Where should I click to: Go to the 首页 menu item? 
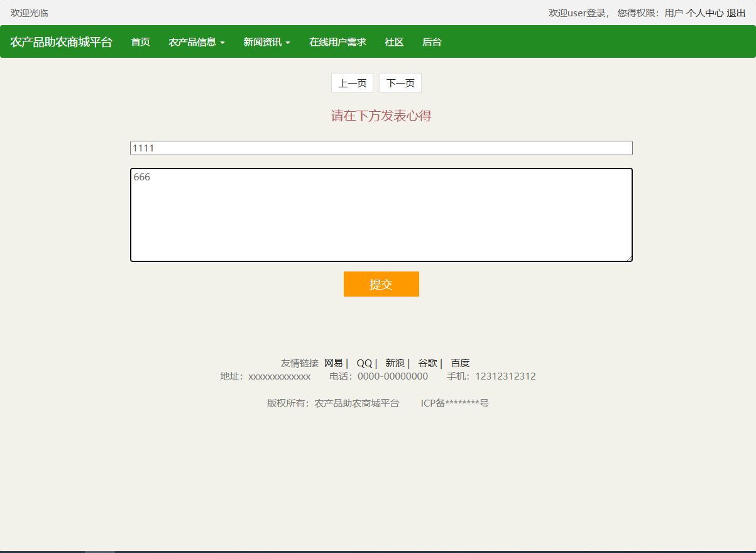click(140, 41)
